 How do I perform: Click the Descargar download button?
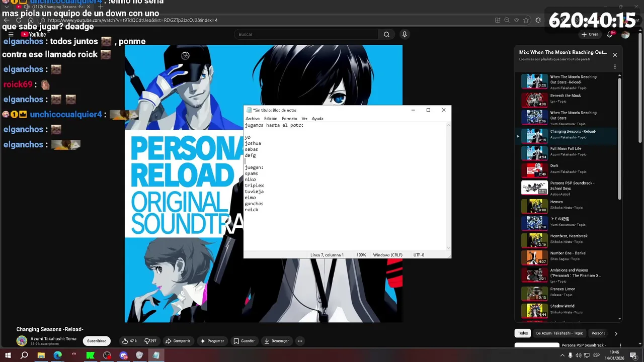277,341
